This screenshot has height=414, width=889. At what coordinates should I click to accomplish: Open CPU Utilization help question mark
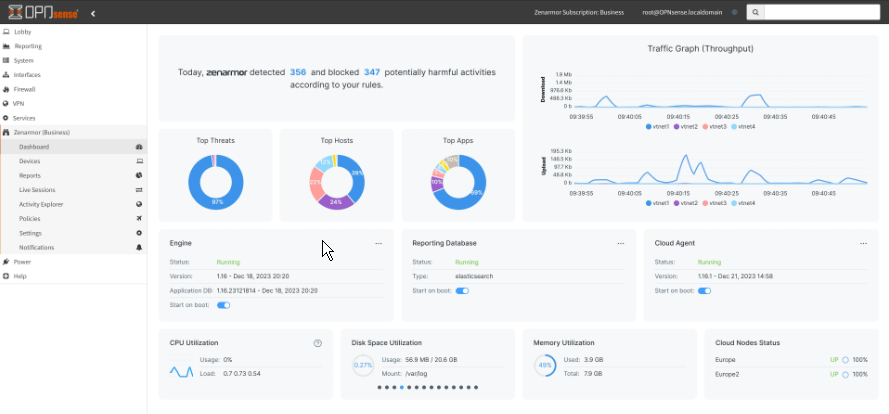[318, 343]
